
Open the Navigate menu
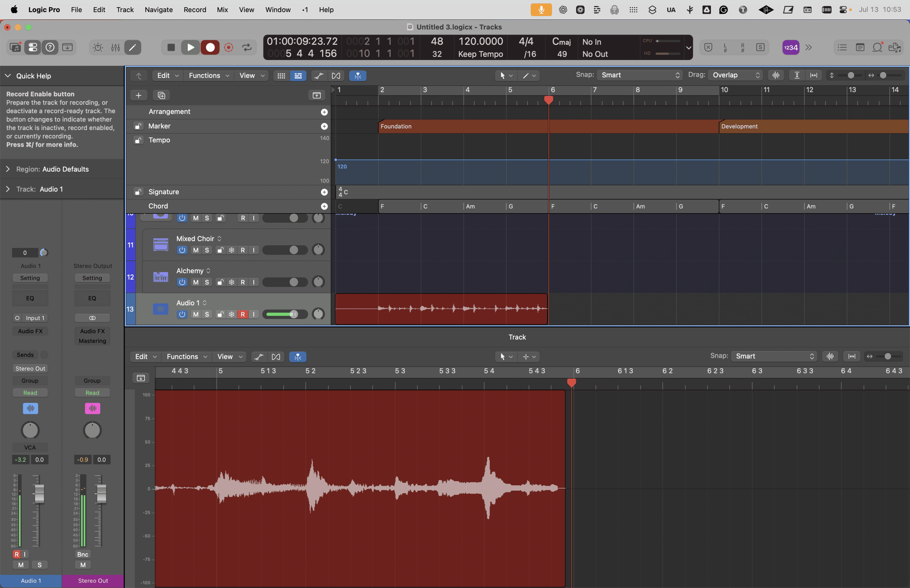pos(159,10)
